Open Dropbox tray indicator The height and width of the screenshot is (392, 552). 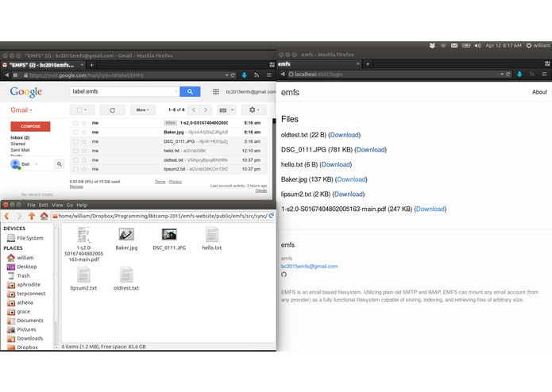(432, 46)
